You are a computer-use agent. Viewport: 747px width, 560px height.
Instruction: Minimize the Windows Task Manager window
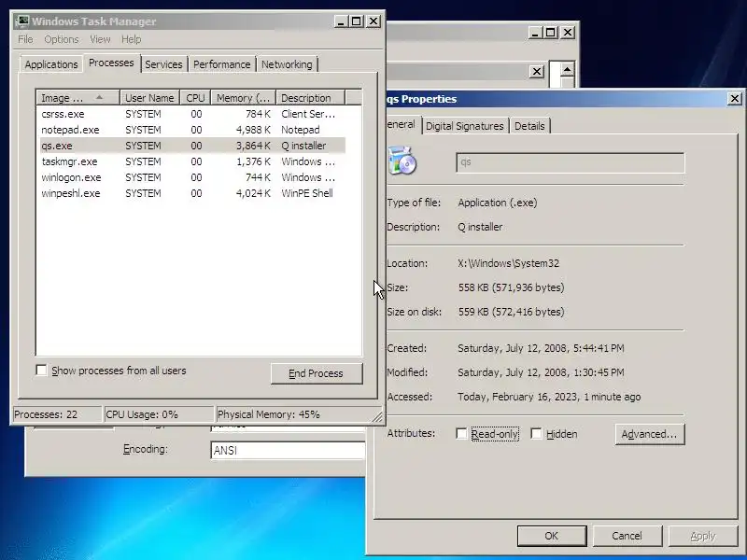(x=341, y=21)
